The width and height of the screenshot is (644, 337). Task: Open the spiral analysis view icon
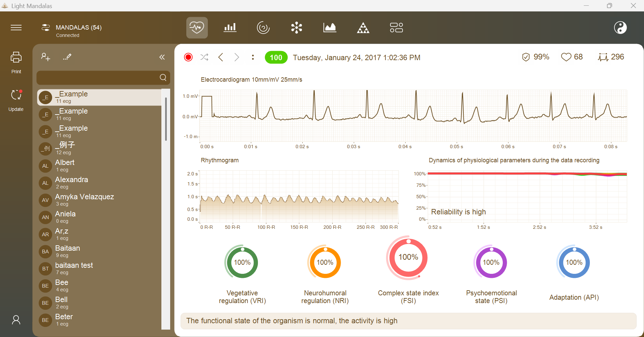[x=263, y=28]
